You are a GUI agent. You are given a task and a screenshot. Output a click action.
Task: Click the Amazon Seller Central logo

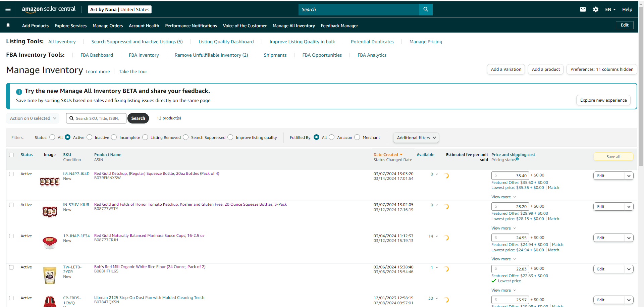[49, 9]
